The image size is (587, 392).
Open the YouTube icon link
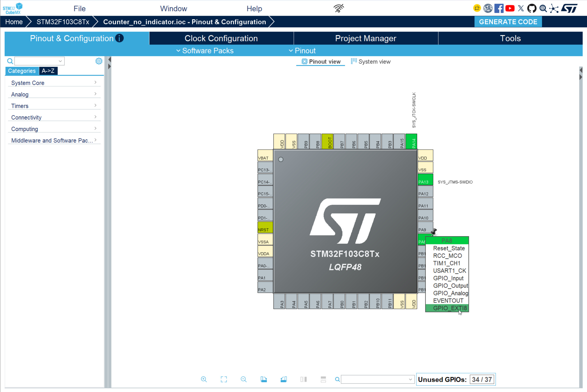point(510,8)
